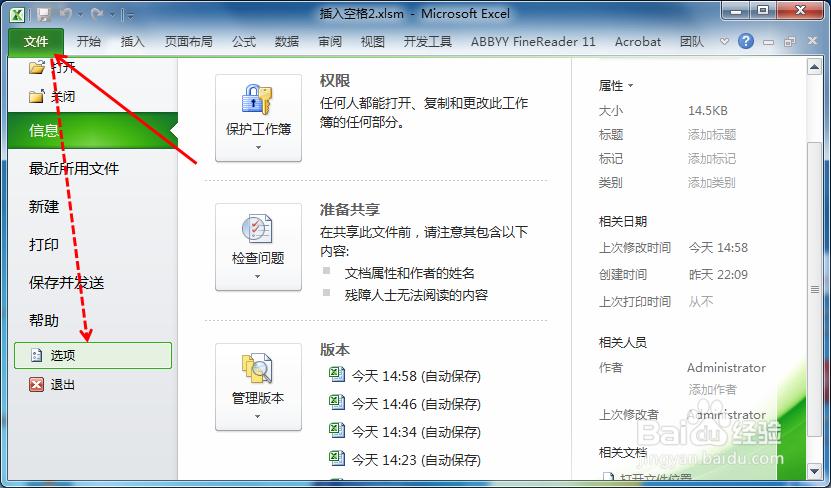Expand the 保护工作簿 dropdown arrow

click(x=258, y=148)
